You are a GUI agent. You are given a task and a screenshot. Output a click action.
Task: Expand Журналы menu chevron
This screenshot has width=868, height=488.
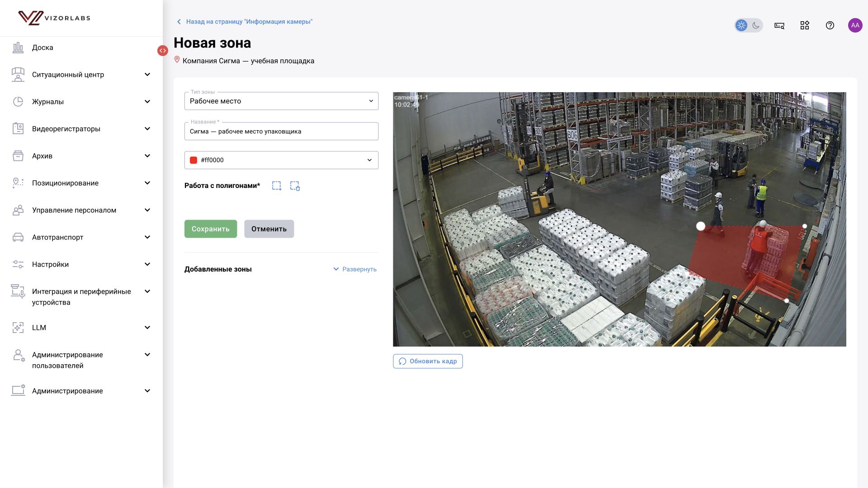(147, 102)
